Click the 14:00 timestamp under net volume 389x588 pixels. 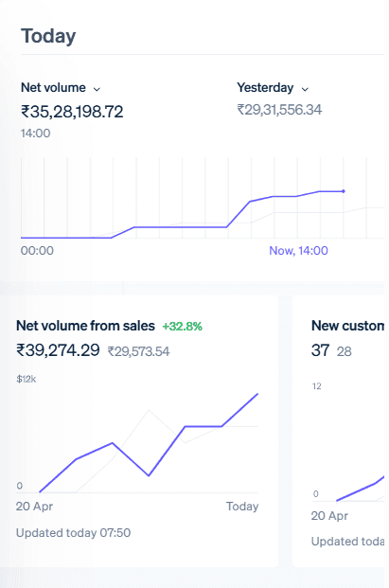[x=35, y=134]
